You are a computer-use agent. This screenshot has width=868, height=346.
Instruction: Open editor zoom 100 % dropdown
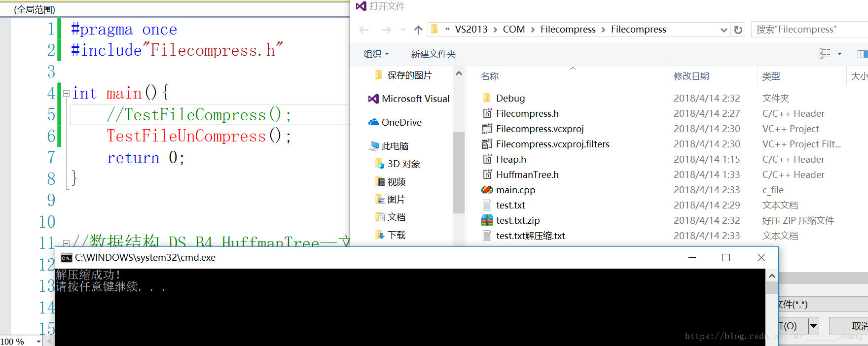[x=38, y=341]
